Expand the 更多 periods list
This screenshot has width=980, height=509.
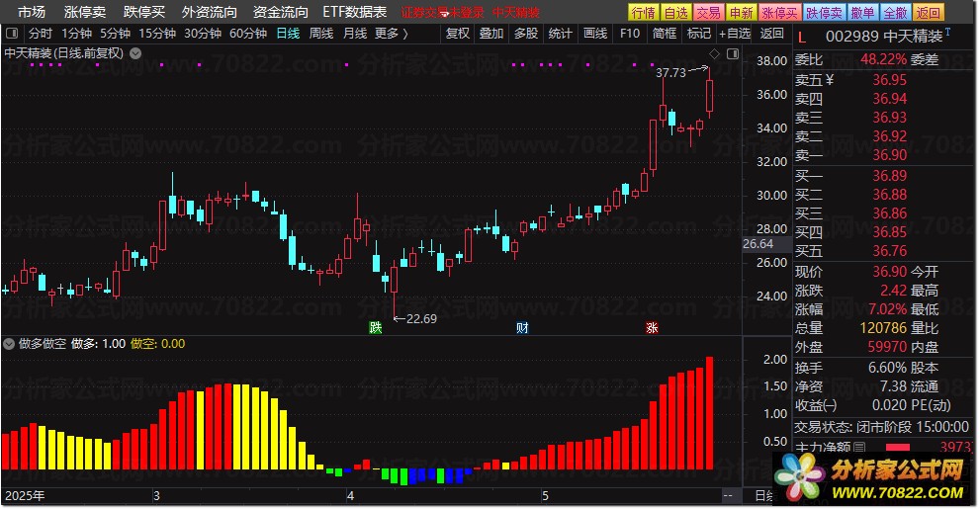click(x=392, y=33)
